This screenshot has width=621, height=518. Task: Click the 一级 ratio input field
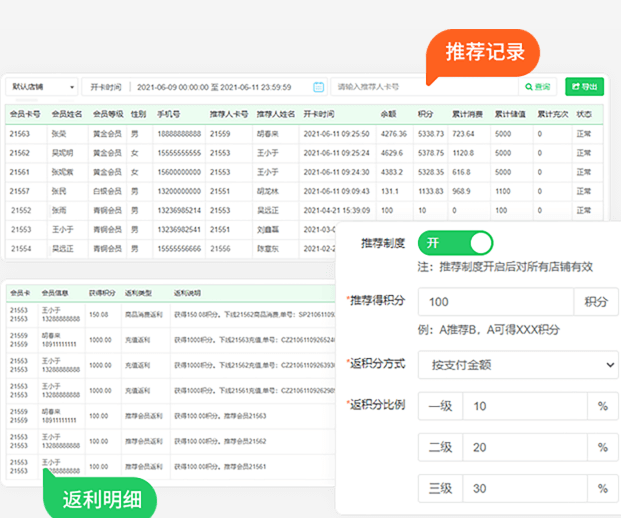coord(526,407)
